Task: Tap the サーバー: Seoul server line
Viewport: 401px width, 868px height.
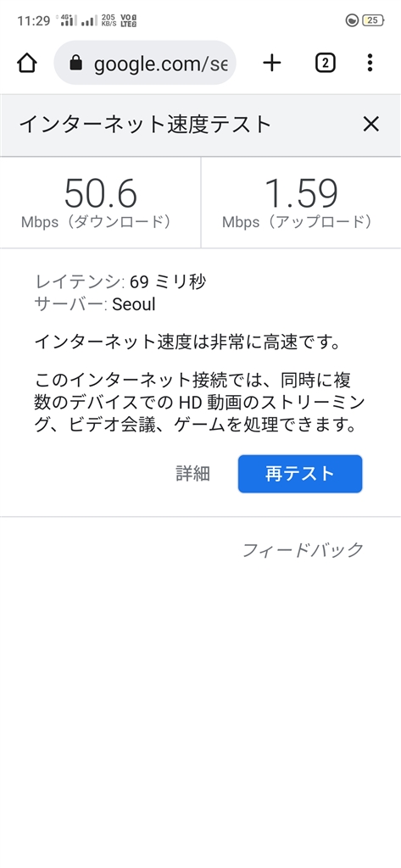Action: (95, 304)
